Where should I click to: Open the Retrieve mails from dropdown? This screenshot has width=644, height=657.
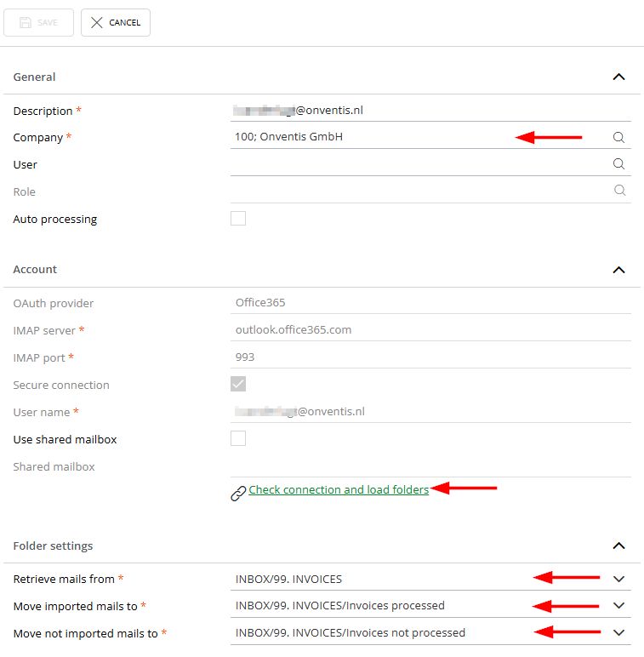pos(618,579)
